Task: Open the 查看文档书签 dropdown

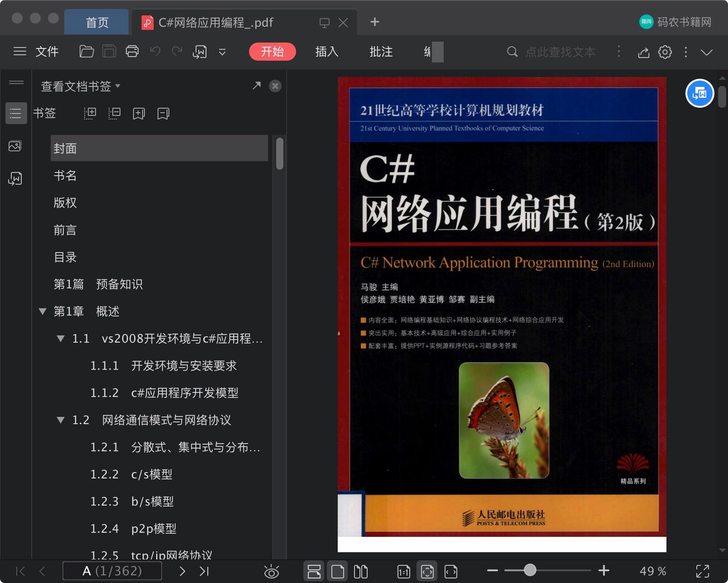Action: pyautogui.click(x=81, y=86)
